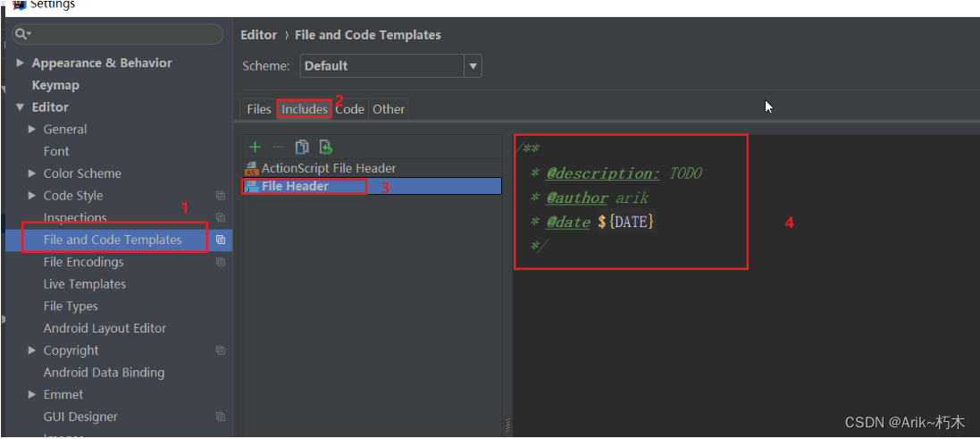Click the Settings window app icon
Viewport: 980px width, 439px height.
[19, 4]
